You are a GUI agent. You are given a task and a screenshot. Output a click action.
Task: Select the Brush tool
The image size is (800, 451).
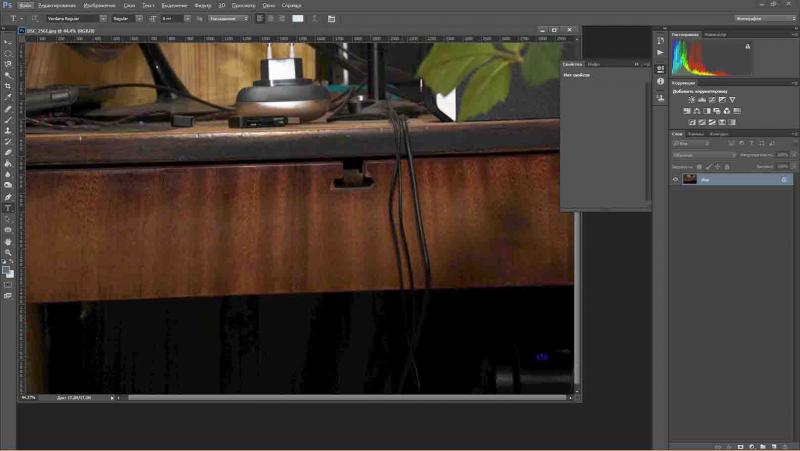8,119
